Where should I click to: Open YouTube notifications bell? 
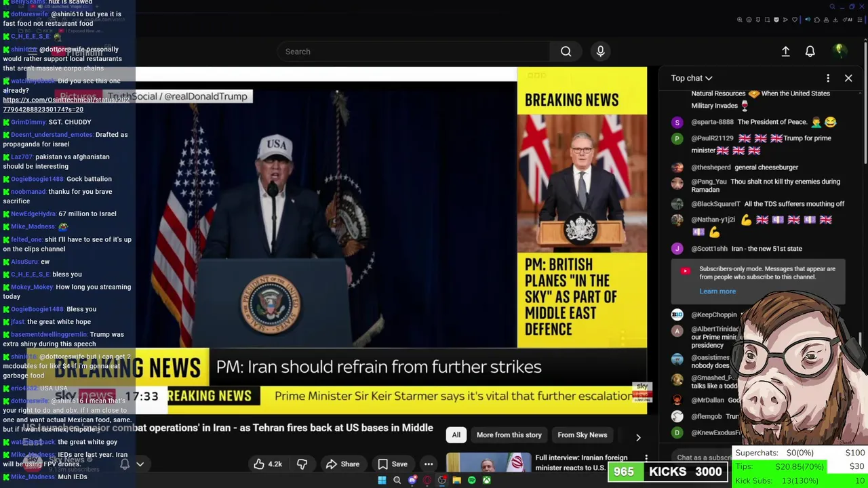(810, 52)
